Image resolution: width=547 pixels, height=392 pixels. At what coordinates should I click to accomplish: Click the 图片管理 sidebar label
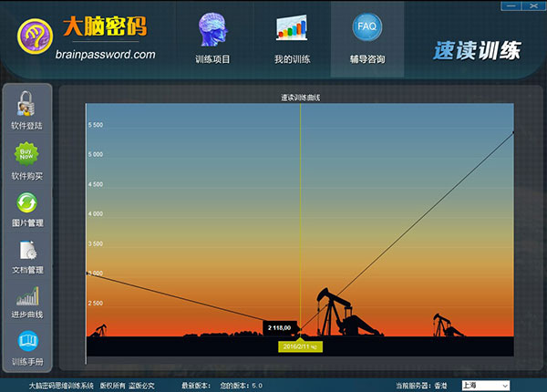27,222
